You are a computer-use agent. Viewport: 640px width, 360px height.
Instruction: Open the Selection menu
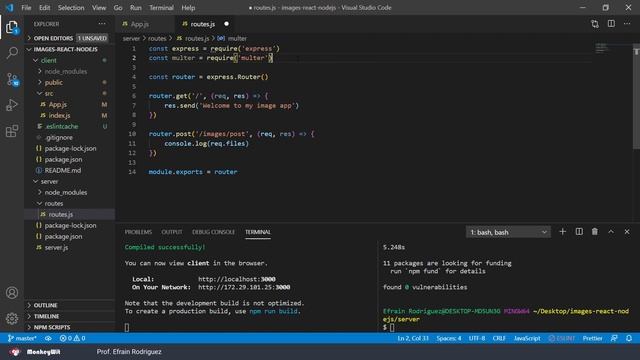71,8
